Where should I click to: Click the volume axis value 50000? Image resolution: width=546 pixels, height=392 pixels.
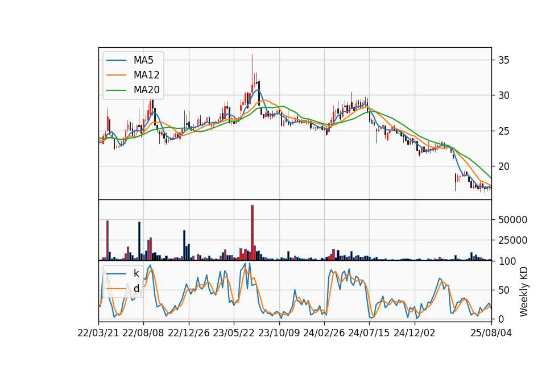(512, 220)
